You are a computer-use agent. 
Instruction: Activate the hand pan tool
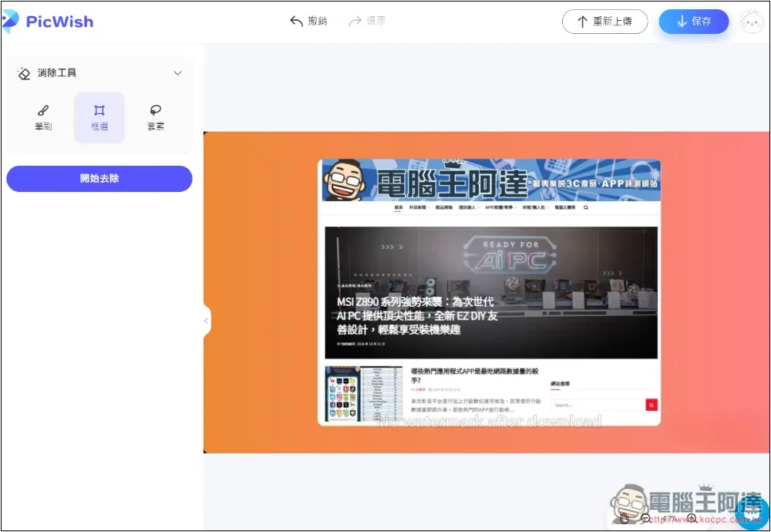(x=625, y=519)
